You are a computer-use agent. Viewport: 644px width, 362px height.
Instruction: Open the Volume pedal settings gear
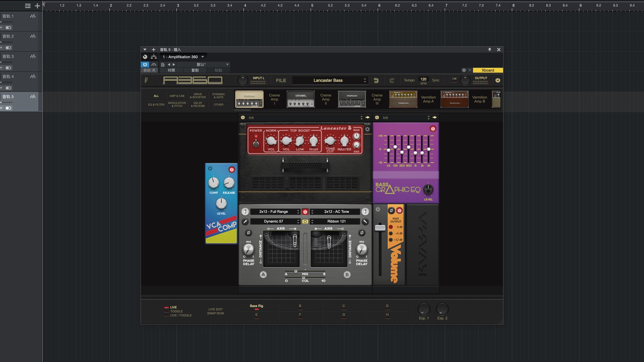click(x=378, y=209)
